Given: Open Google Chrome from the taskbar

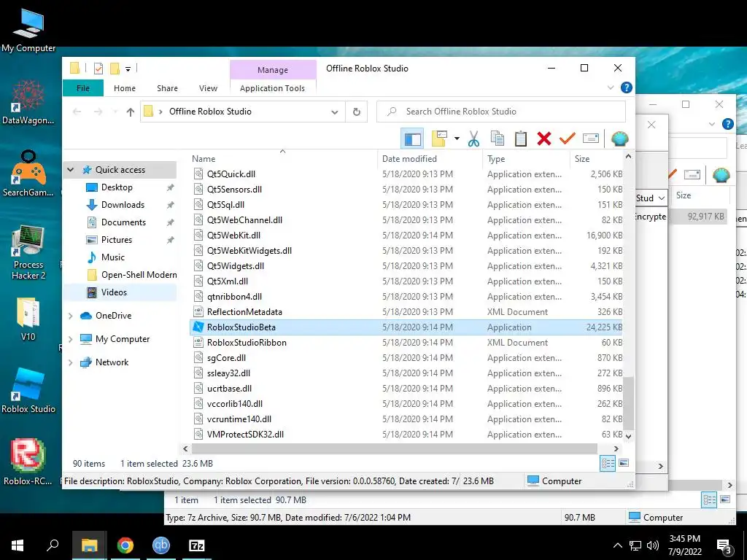Looking at the screenshot, I should [125, 545].
